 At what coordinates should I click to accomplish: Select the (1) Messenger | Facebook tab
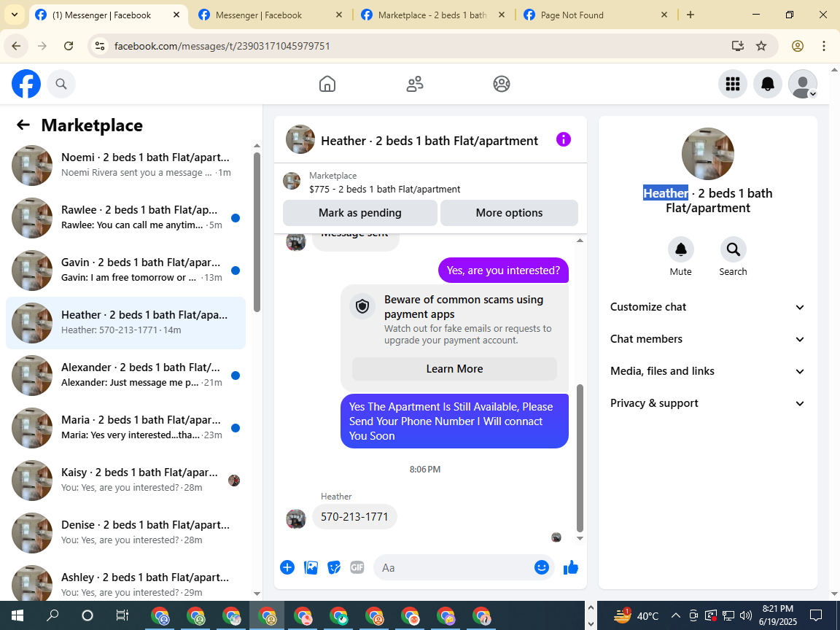[x=107, y=15]
